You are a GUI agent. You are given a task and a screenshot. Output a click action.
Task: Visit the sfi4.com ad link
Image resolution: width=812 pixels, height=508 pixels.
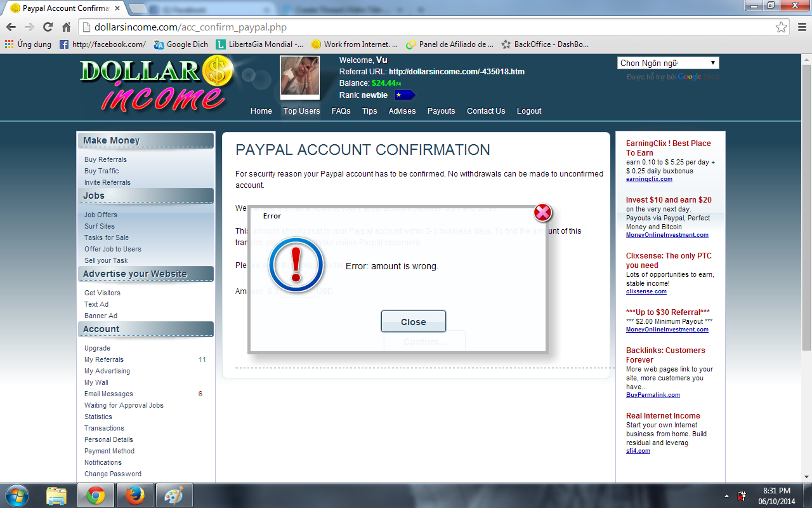tap(638, 451)
